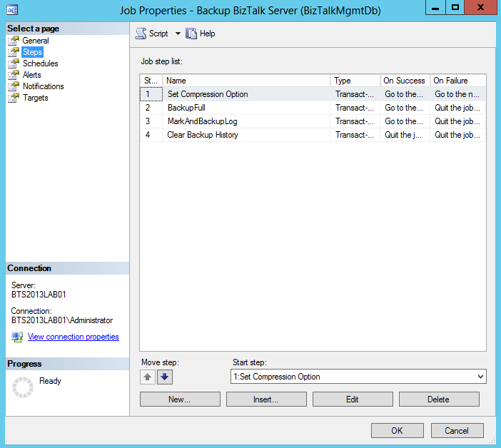Open the Schedules page

pyautogui.click(x=40, y=63)
